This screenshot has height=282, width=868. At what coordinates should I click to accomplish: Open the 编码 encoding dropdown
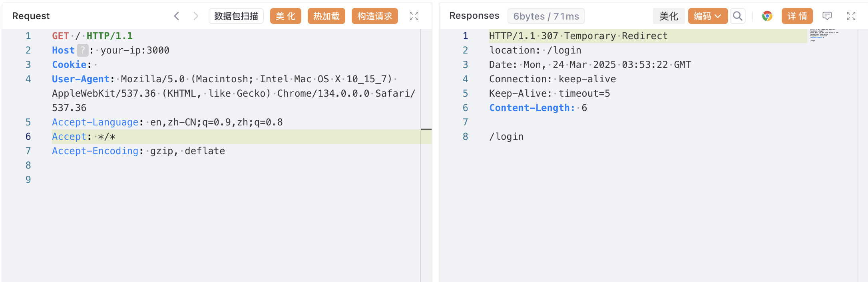coord(707,16)
